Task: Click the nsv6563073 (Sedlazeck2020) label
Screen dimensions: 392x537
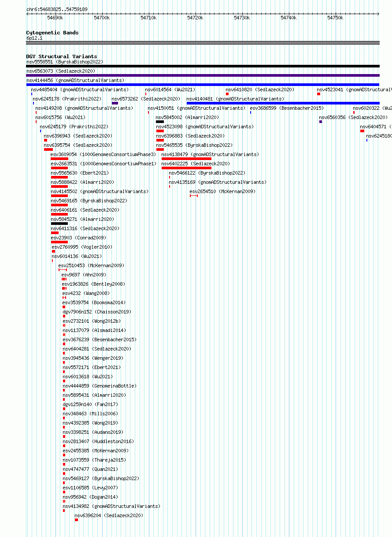Action: click(x=61, y=71)
